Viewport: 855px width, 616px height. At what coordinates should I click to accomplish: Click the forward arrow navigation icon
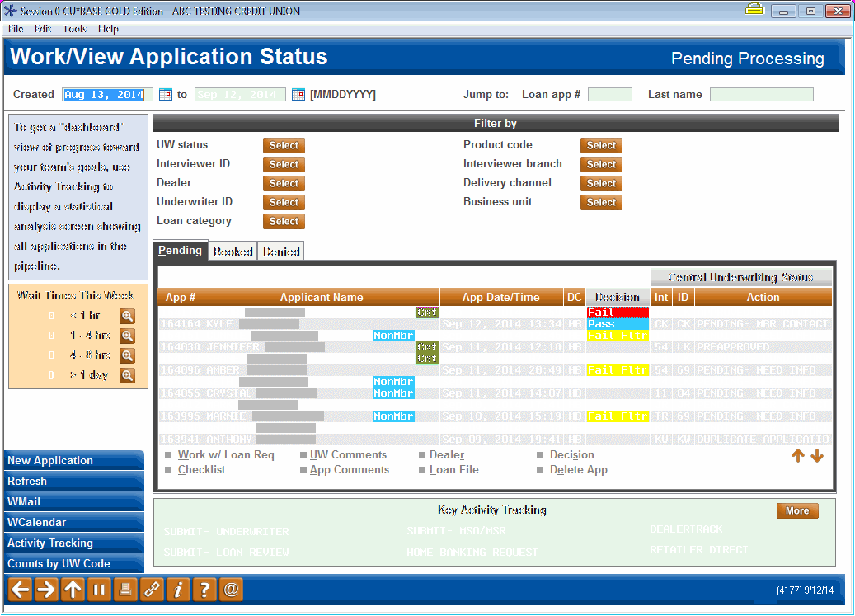click(45, 589)
